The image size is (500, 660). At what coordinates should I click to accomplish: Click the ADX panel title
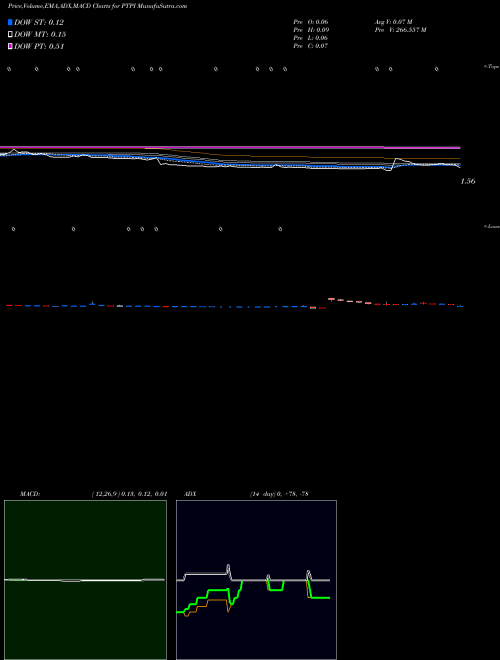click(x=190, y=494)
